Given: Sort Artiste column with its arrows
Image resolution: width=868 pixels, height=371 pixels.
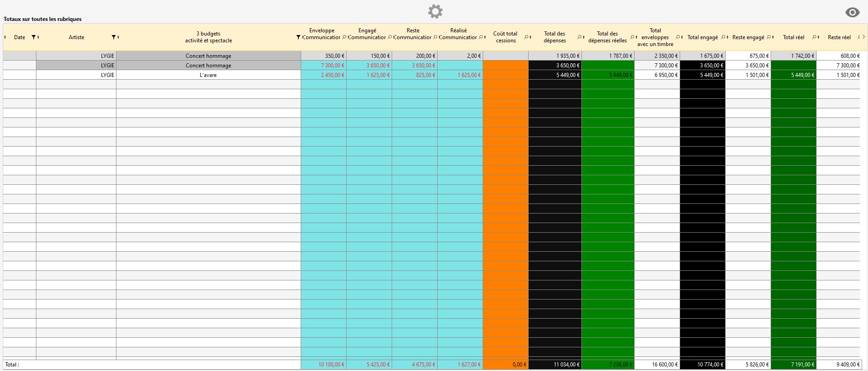Looking at the screenshot, I should pyautogui.click(x=118, y=37).
